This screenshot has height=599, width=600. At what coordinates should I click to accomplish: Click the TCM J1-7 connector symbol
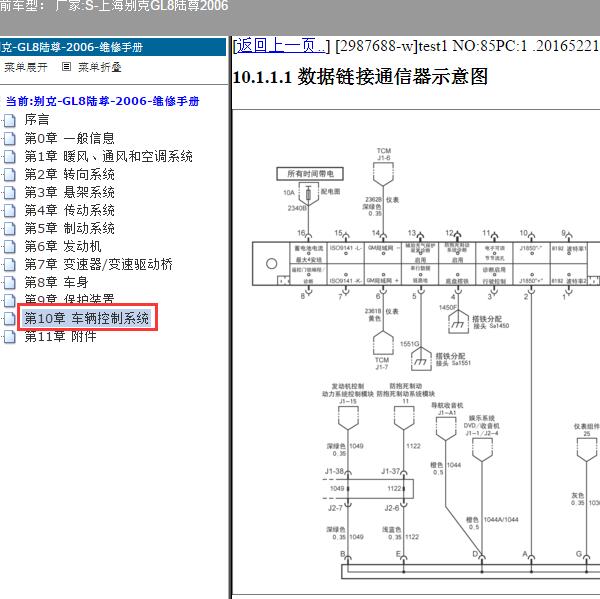click(x=383, y=343)
